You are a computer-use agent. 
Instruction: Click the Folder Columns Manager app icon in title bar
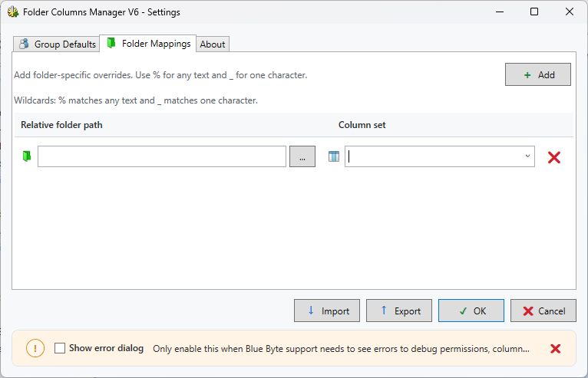[x=13, y=12]
